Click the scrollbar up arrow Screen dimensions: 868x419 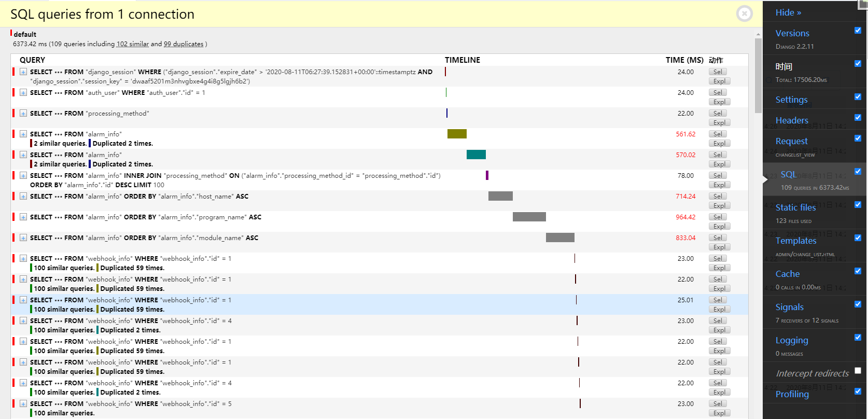click(758, 34)
